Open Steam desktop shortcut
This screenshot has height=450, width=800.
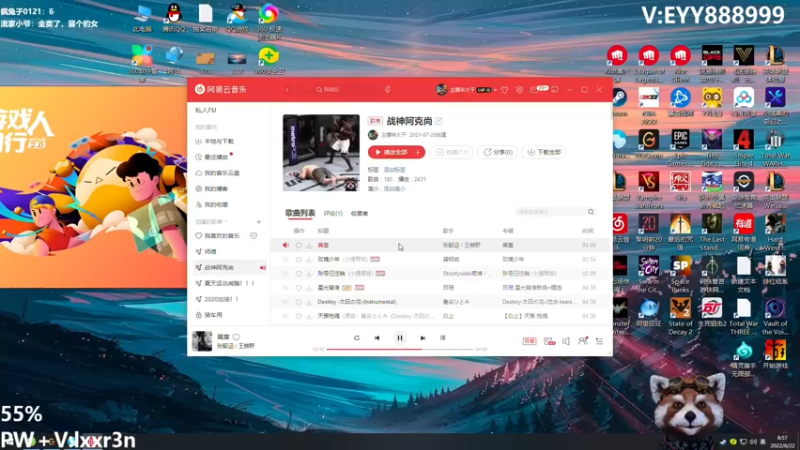pyautogui.click(x=619, y=102)
